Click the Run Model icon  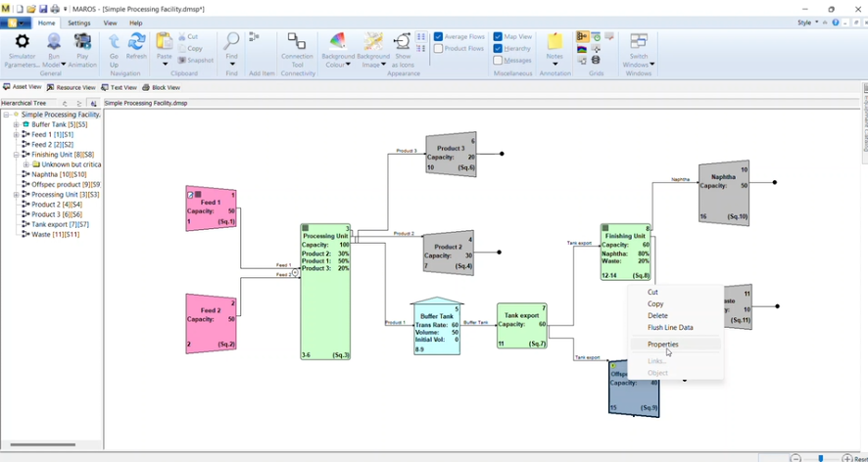[x=54, y=41]
